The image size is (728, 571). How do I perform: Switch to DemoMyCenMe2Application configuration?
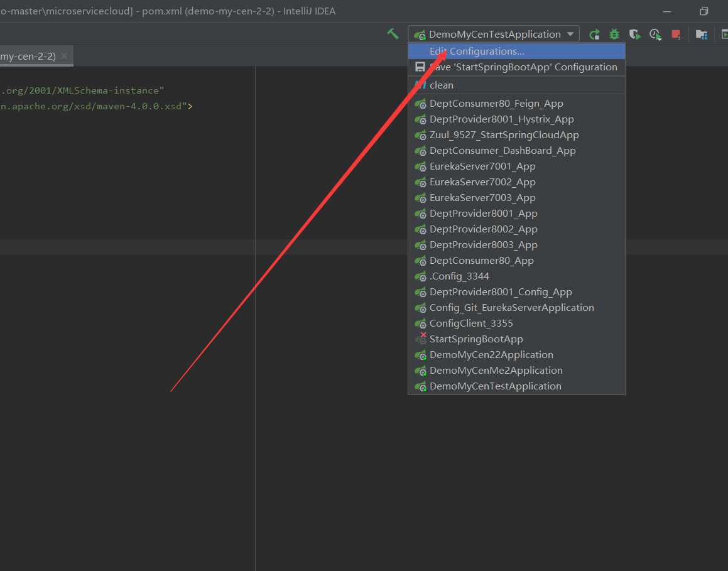tap(516, 371)
